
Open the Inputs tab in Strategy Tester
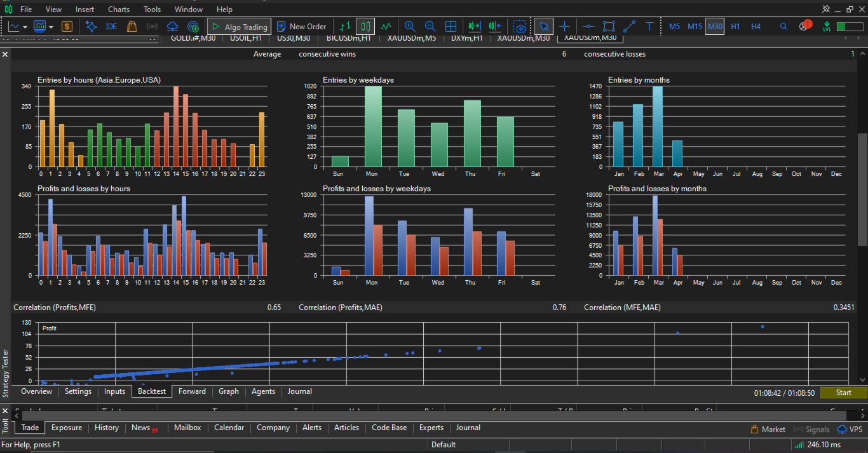pyautogui.click(x=114, y=391)
